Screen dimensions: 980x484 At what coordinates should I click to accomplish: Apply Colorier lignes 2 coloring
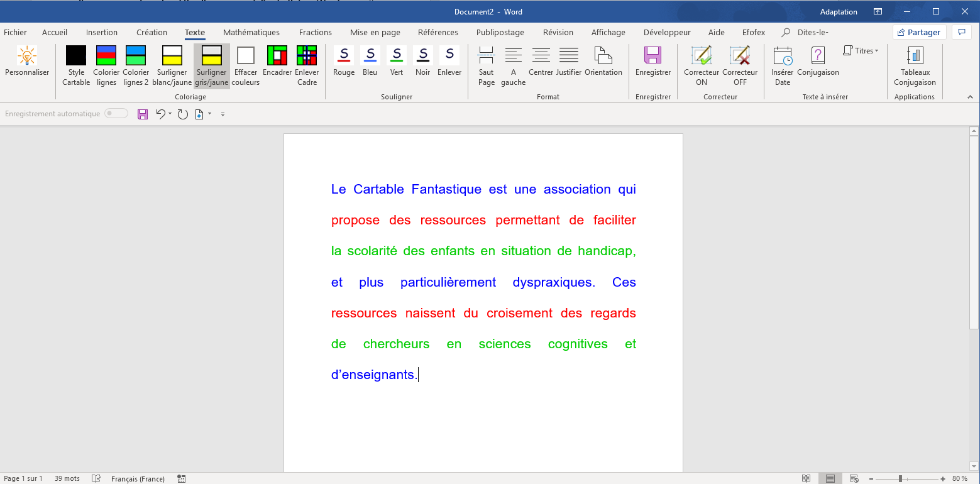136,66
